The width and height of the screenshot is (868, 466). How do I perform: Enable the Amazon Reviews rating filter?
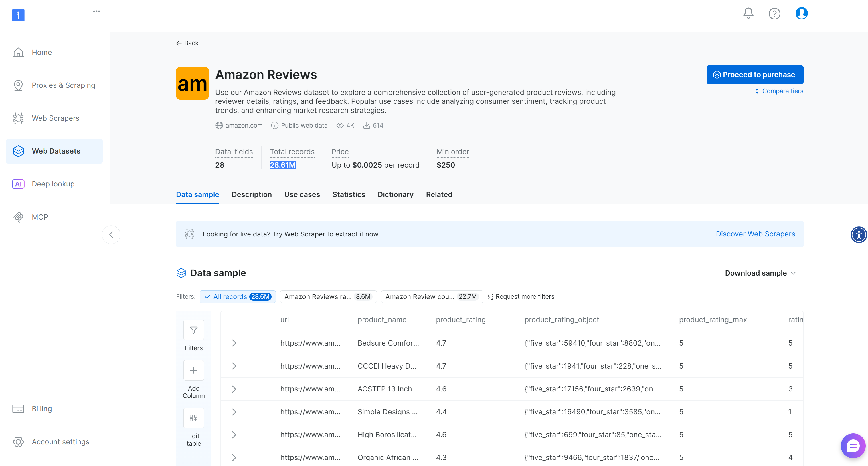pyautogui.click(x=328, y=297)
